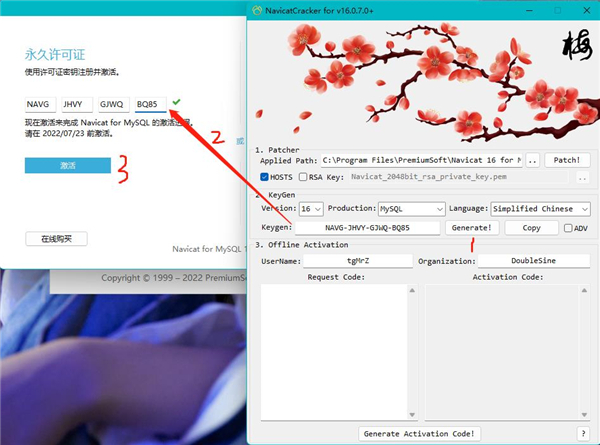
Task: Click the 在线购买 button in Navicat window
Action: pos(56,239)
